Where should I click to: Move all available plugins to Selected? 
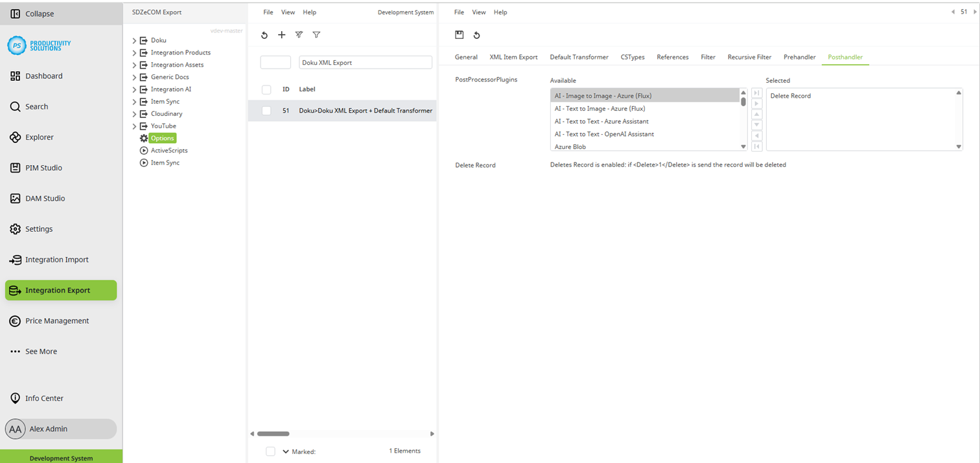pos(756,93)
